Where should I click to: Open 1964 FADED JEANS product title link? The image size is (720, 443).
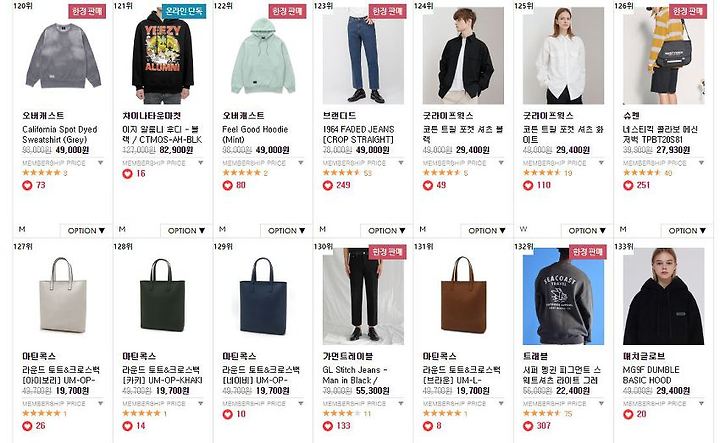pos(358,135)
